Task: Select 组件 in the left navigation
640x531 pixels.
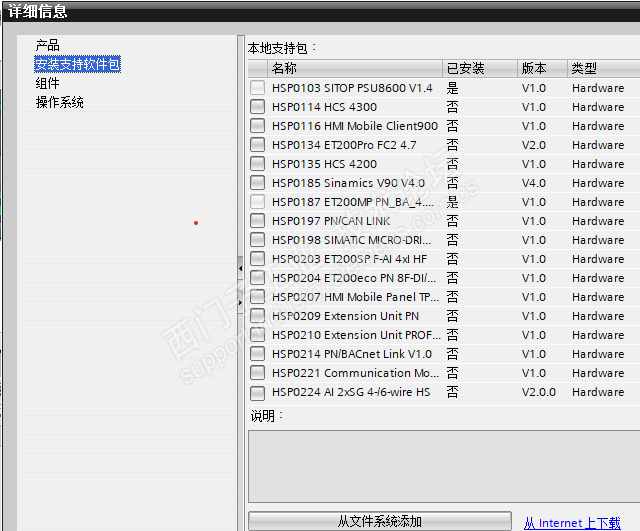Action: pyautogui.click(x=47, y=83)
